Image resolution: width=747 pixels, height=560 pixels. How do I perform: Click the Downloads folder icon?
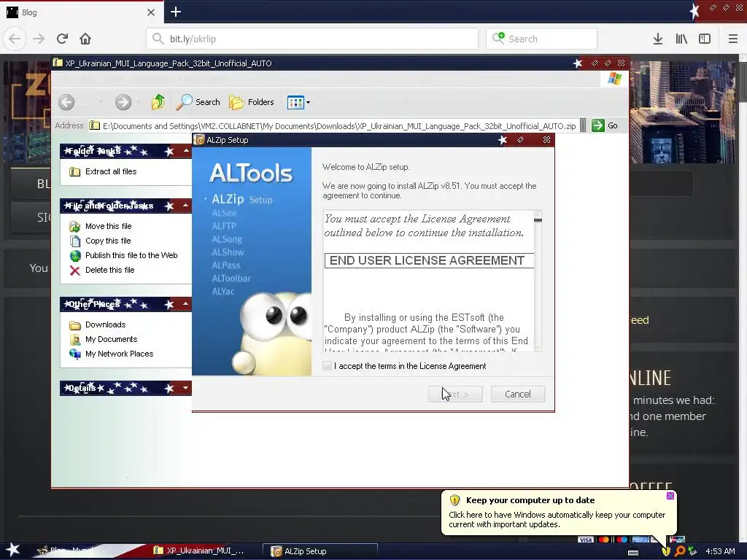point(75,325)
